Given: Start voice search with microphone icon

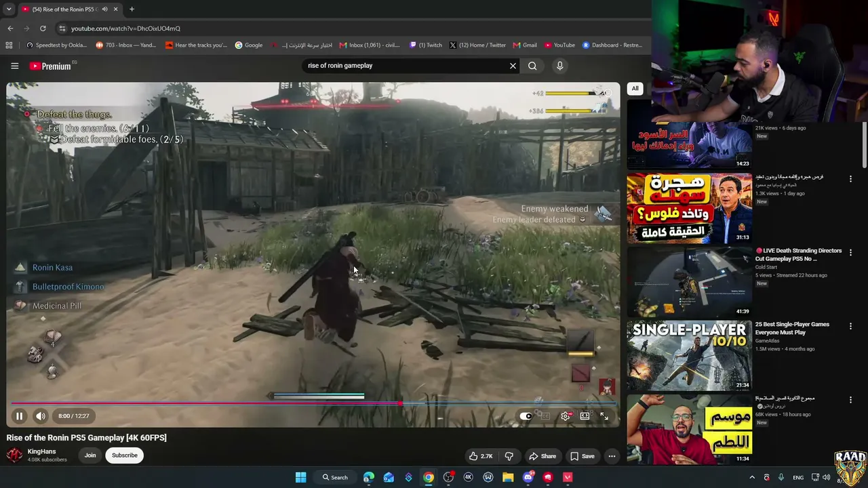Looking at the screenshot, I should [x=559, y=66].
